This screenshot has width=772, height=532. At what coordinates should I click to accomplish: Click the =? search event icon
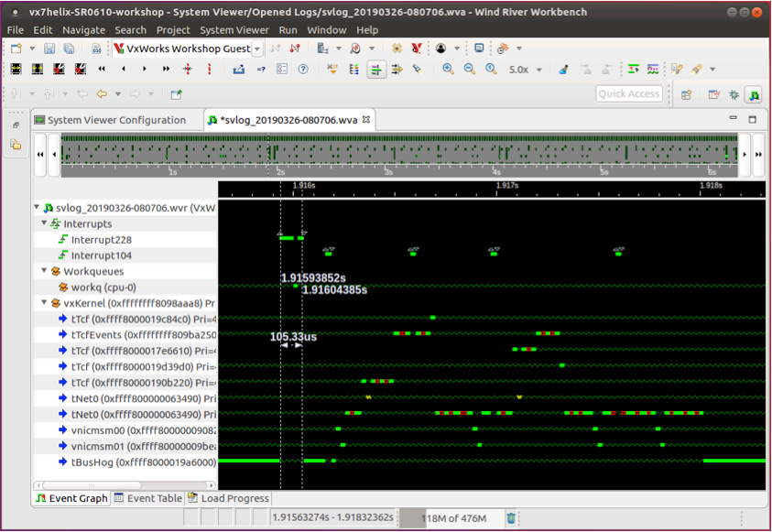[x=261, y=70]
